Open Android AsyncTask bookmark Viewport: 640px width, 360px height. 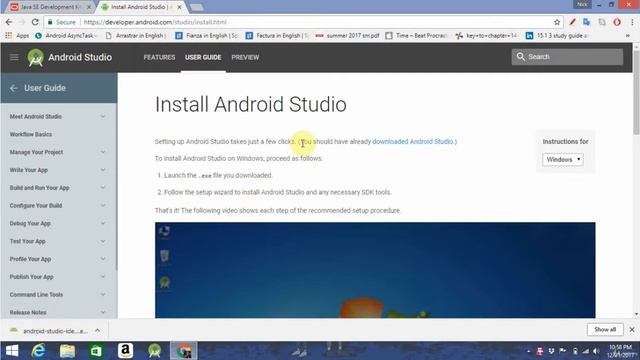click(67, 36)
